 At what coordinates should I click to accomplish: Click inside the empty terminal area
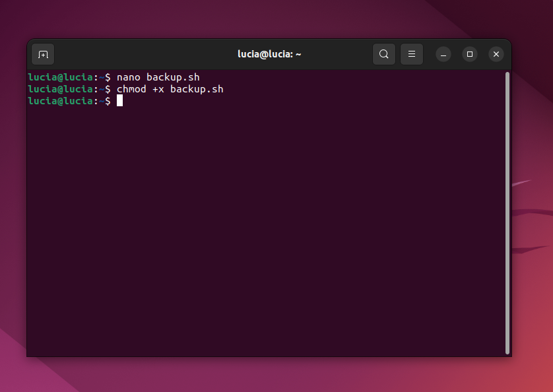(x=264, y=231)
